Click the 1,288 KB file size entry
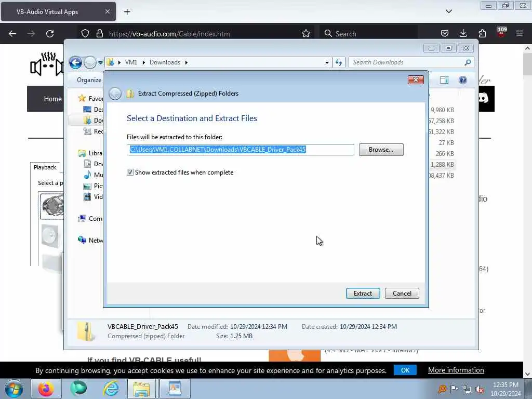The height and width of the screenshot is (399, 532). 442,165
